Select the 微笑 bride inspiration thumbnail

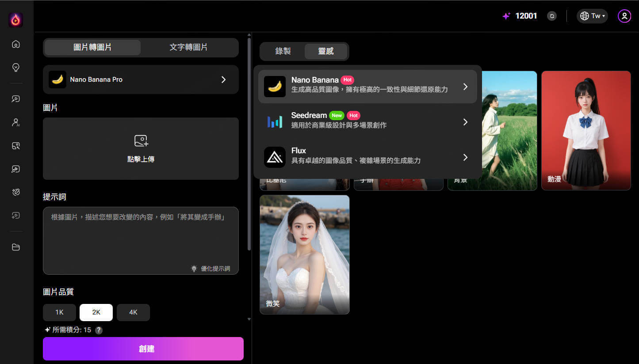tap(304, 254)
